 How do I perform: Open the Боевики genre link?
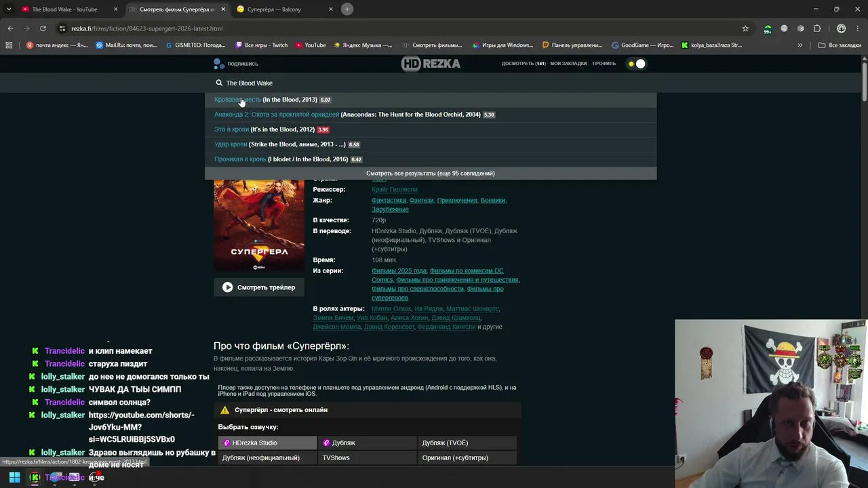coord(493,201)
